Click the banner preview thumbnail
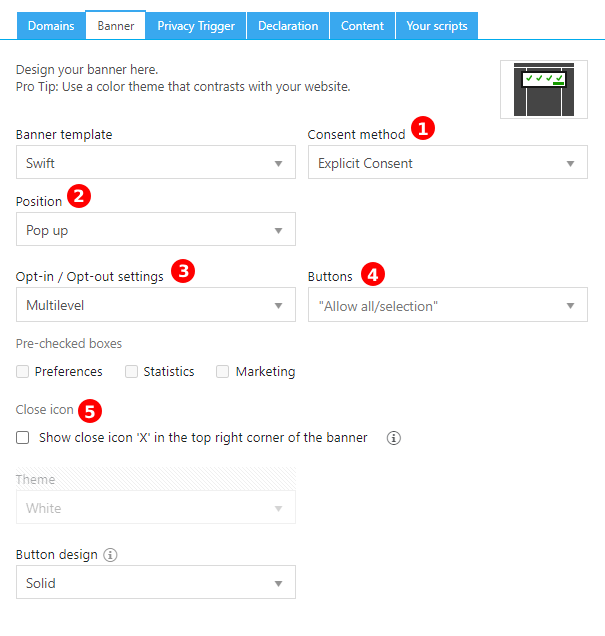Image resolution: width=605 pixels, height=636 pixels. pyautogui.click(x=544, y=89)
